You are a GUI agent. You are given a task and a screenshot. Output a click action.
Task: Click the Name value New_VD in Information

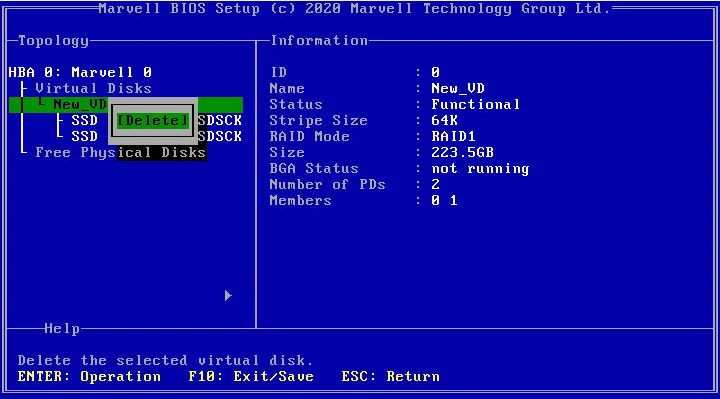tap(458, 88)
